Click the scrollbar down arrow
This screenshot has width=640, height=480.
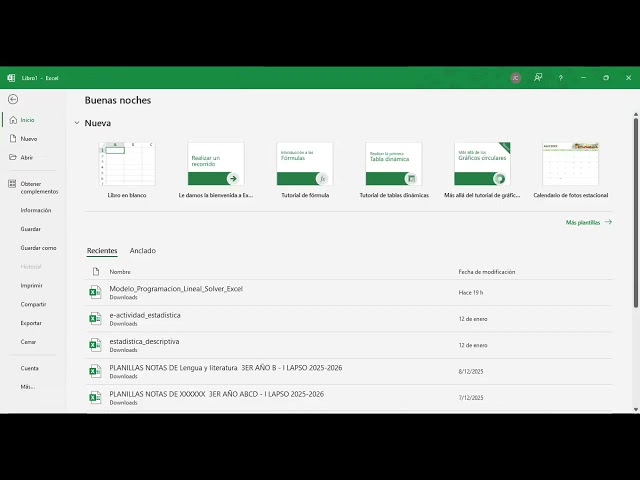point(636,409)
